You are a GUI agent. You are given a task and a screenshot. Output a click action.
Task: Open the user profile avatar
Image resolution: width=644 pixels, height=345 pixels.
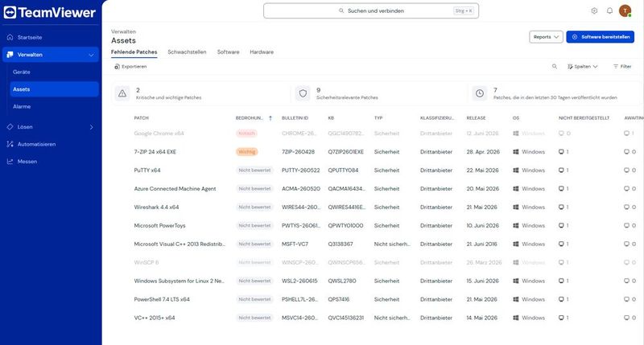pos(625,11)
